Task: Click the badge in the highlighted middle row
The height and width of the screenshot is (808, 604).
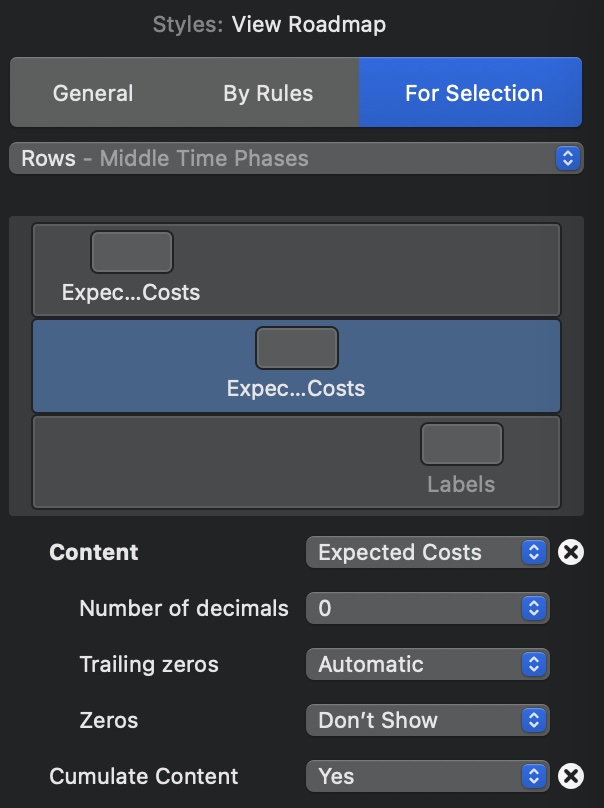Action: tap(297, 347)
